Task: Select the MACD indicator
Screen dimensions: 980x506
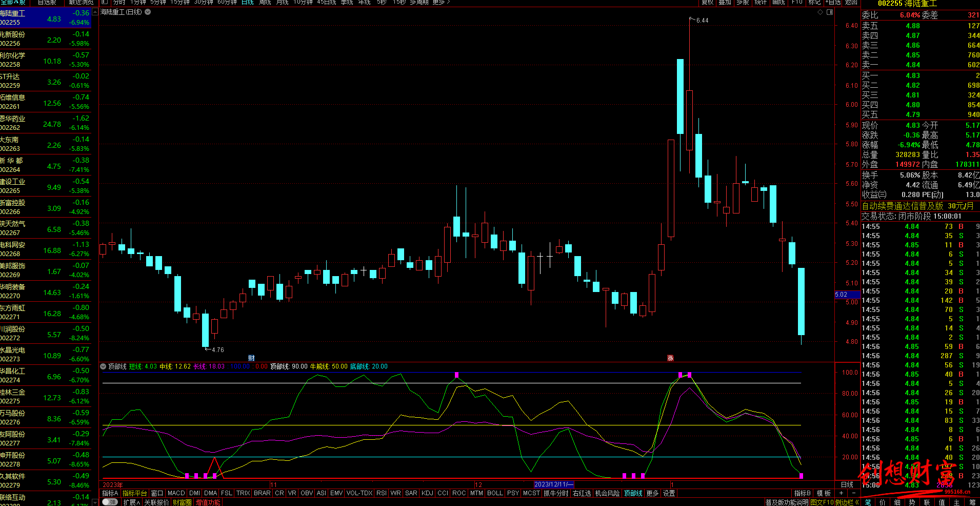Action: (x=176, y=493)
